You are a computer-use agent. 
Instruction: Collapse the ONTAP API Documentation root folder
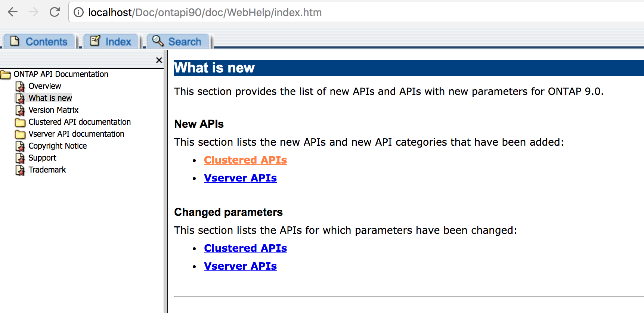(x=6, y=74)
